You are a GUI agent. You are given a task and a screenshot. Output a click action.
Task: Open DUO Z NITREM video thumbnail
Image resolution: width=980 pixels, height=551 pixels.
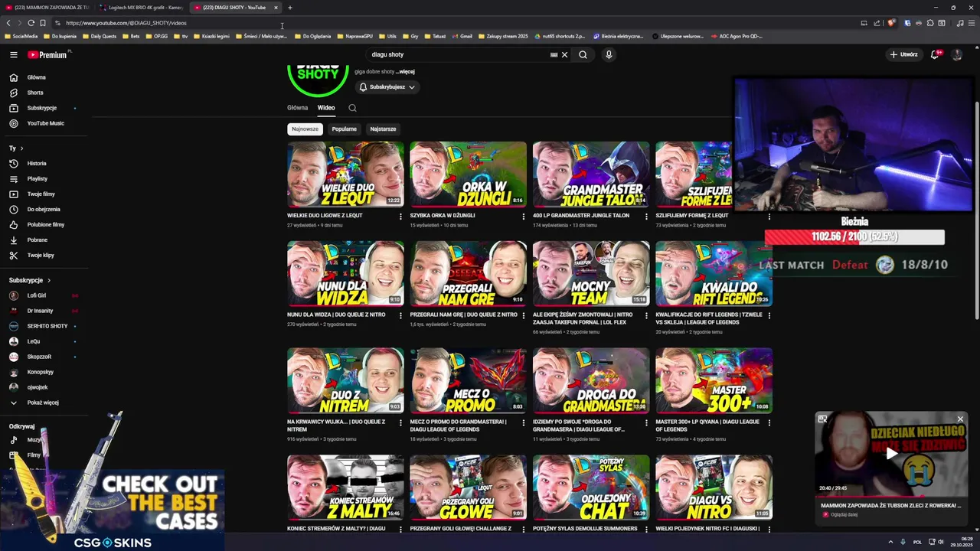(345, 380)
